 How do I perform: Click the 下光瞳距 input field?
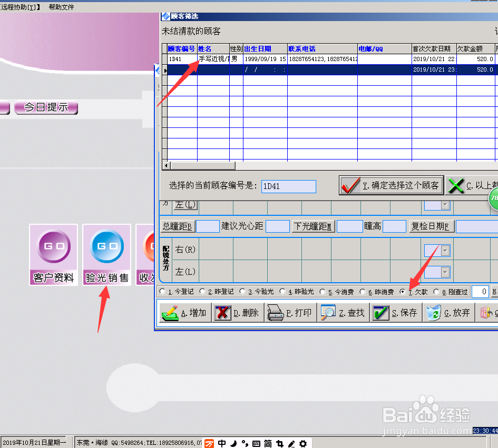350,226
